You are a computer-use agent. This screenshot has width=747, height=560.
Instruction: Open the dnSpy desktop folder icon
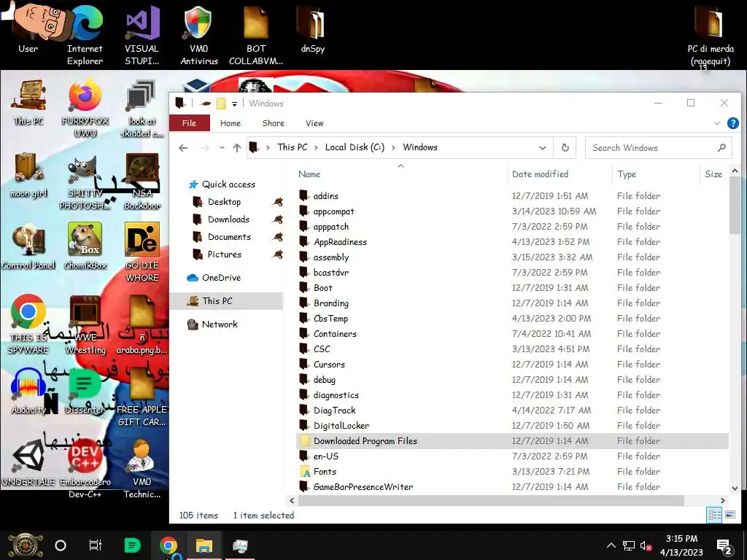(x=312, y=28)
